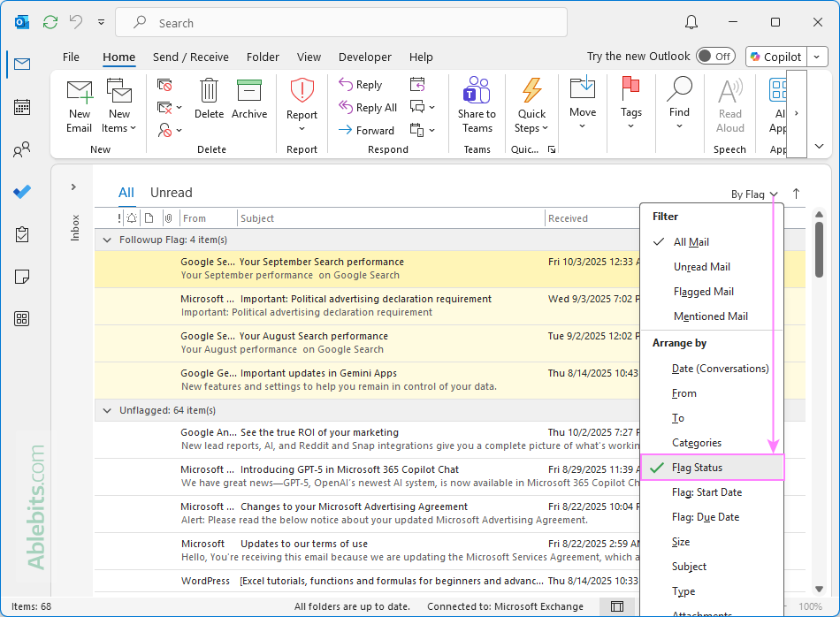Image resolution: width=840 pixels, height=617 pixels.
Task: Click the message list vertical scrollbar thumb
Action: click(819, 249)
